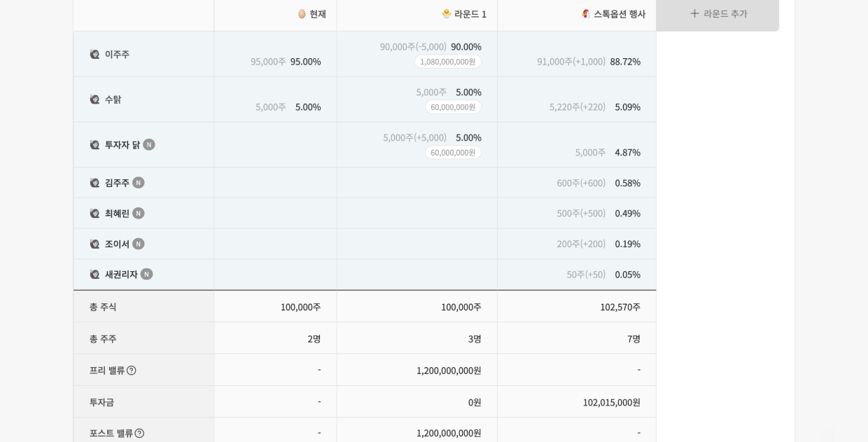
Task: Click the N badge next to 김주주
Action: click(138, 183)
